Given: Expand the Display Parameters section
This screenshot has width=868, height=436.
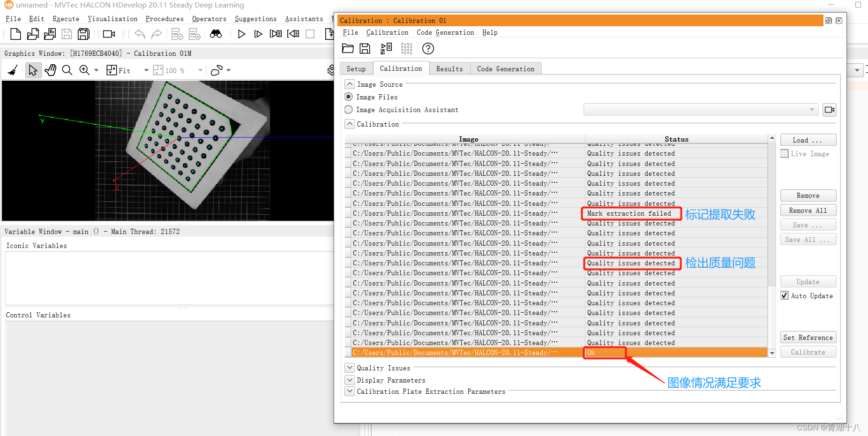Looking at the screenshot, I should [350, 380].
